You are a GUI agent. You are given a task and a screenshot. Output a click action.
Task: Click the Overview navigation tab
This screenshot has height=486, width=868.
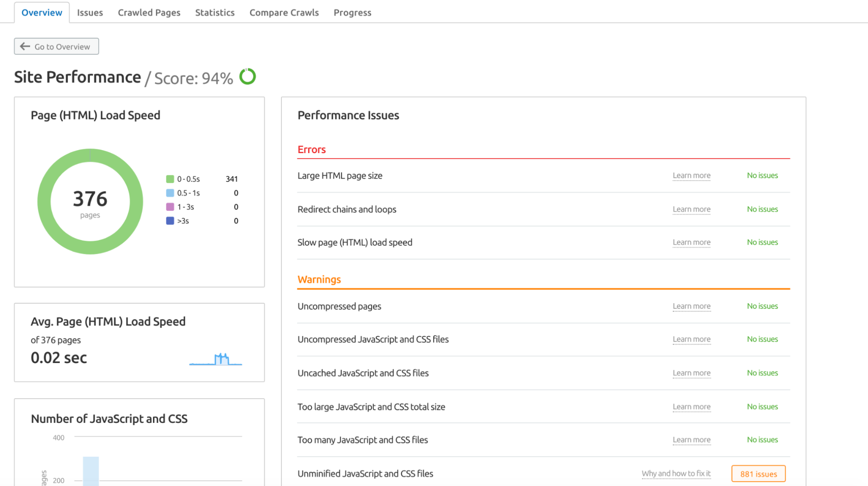point(41,12)
